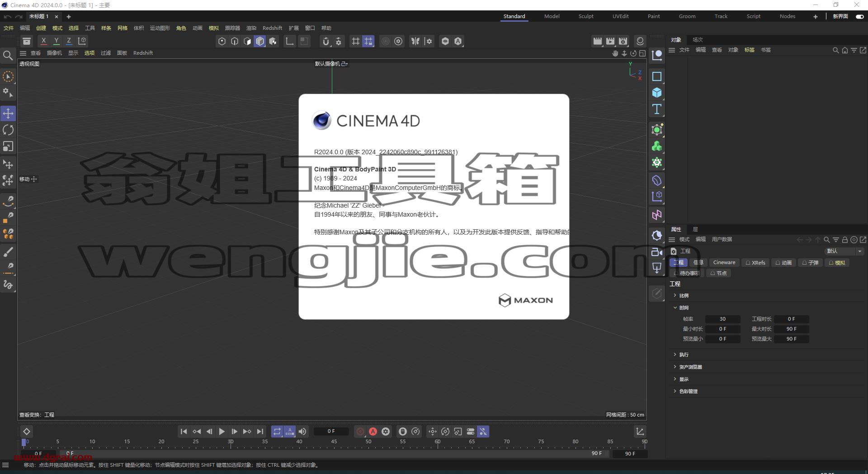Viewport: 868px width, 474px height.
Task: Add a camera object from palette
Action: point(657,252)
